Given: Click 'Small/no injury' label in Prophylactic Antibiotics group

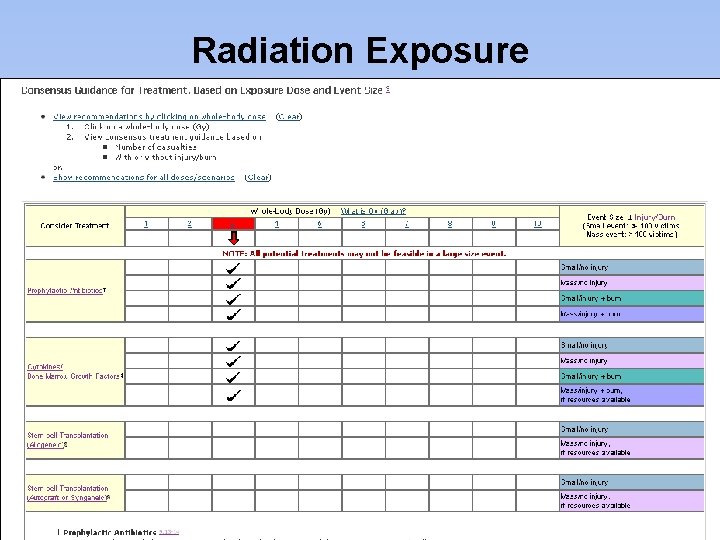Looking at the screenshot, I should coord(585,267).
